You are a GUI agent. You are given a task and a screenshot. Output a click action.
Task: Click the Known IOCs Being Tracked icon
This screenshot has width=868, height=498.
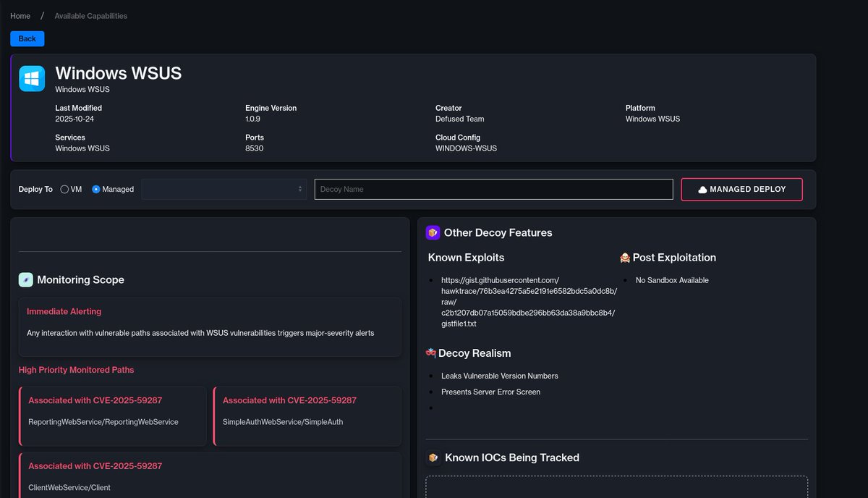(433, 457)
